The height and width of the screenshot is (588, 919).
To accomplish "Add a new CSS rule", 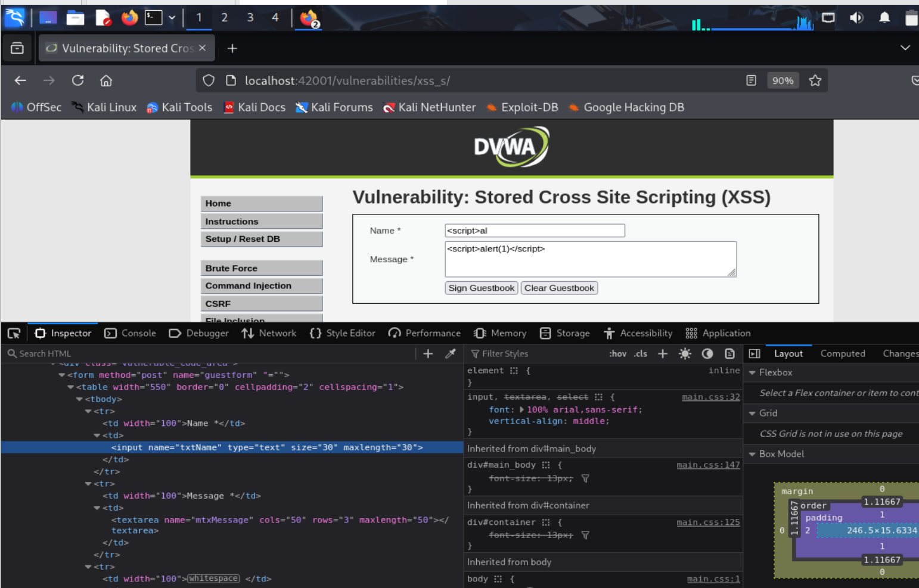I will point(663,354).
